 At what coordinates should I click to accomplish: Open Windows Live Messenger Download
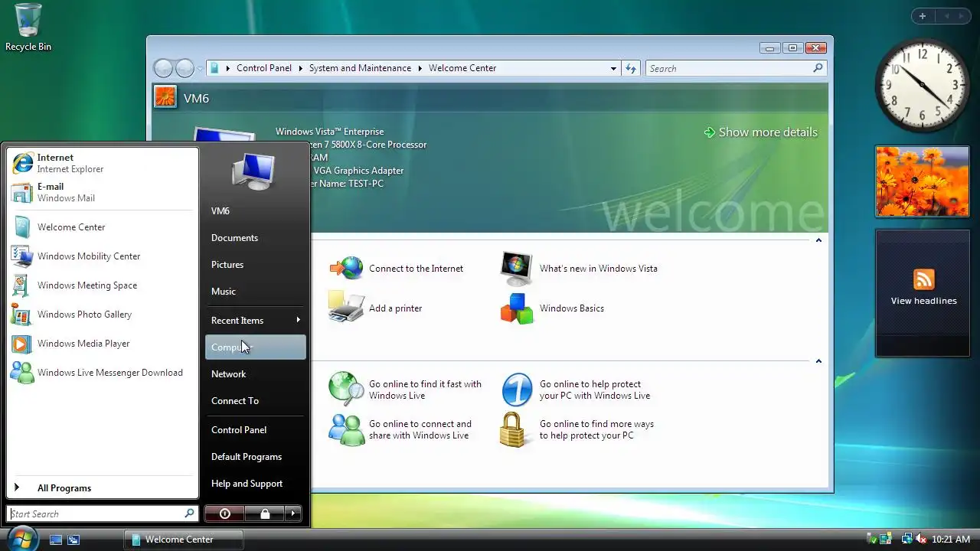tap(102, 373)
